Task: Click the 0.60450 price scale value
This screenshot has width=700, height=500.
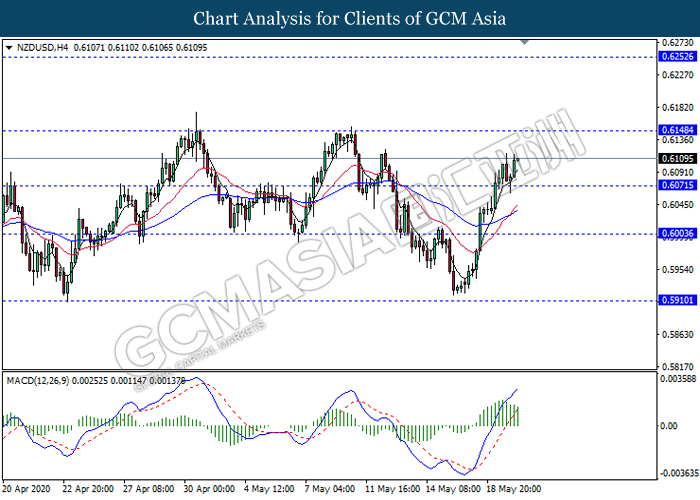Action: (x=677, y=204)
